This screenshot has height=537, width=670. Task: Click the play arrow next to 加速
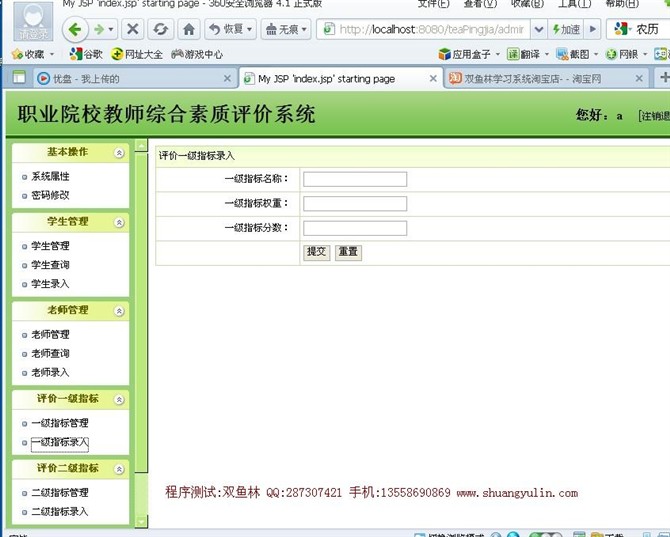592,29
